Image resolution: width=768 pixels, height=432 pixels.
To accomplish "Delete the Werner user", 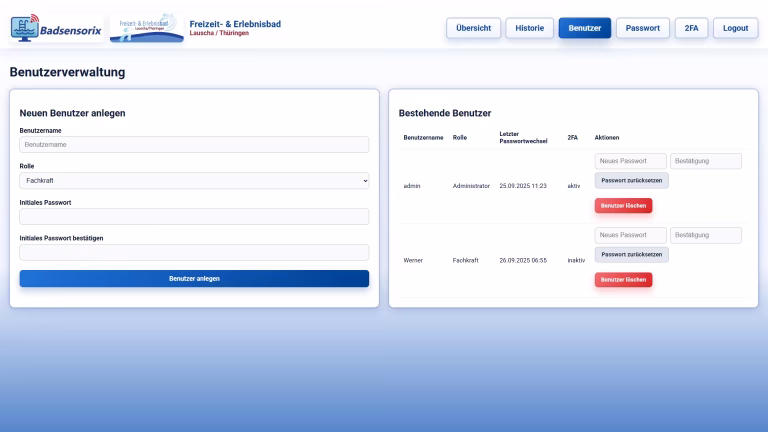I will click(x=623, y=279).
